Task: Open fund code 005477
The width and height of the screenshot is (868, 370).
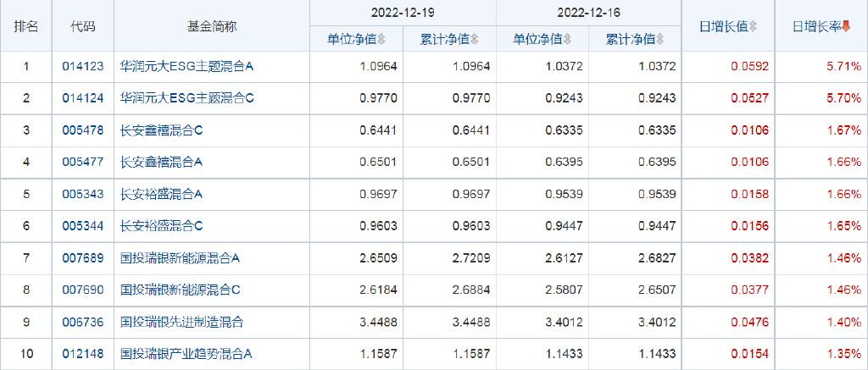Action: coord(82,162)
